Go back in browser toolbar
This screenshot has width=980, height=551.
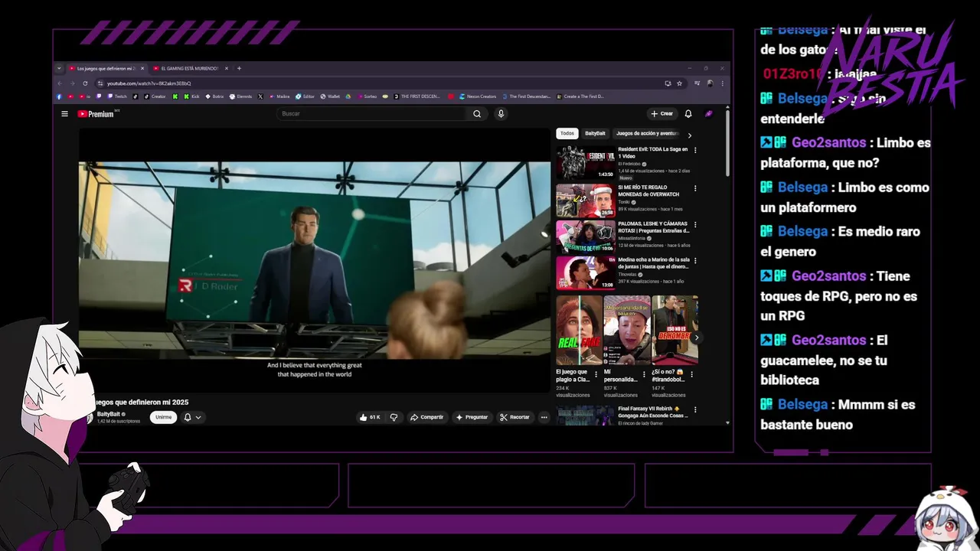[60, 83]
